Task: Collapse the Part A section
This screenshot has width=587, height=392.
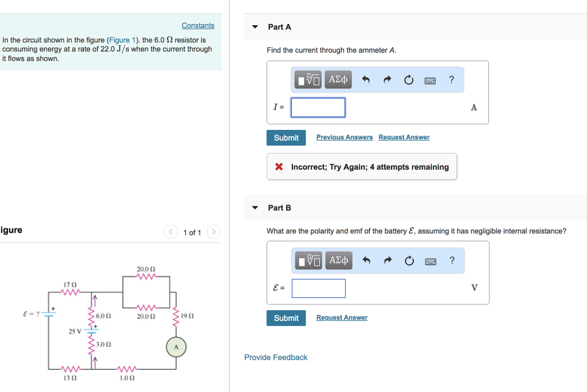Action: click(255, 26)
